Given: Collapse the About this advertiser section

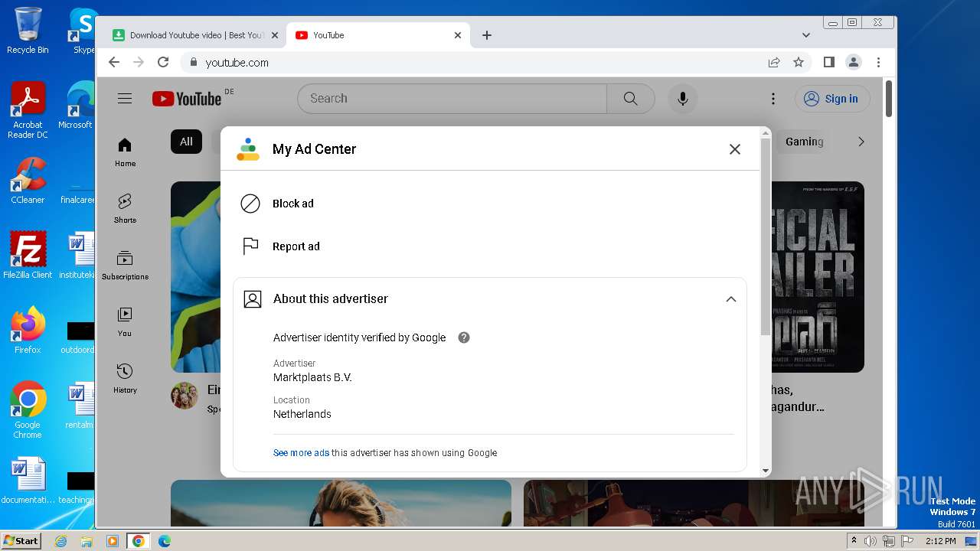Looking at the screenshot, I should point(731,299).
